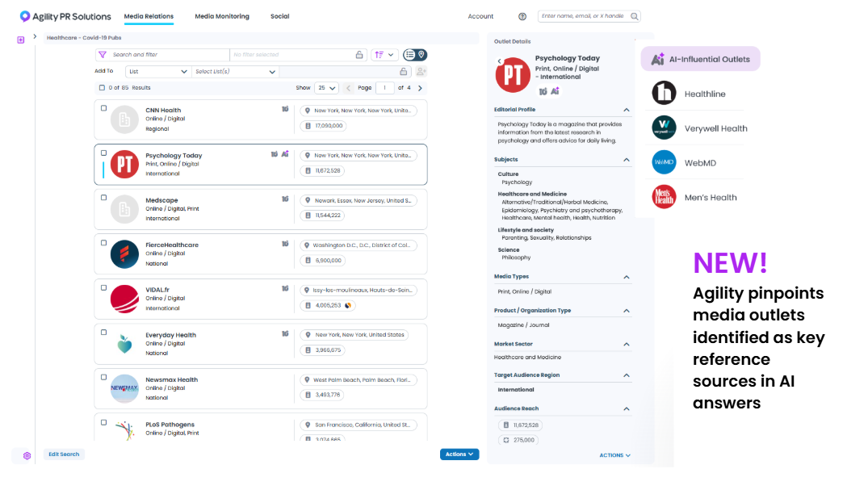
Task: Click the AI sparkle icon on Psychology Today row
Action: (x=284, y=154)
